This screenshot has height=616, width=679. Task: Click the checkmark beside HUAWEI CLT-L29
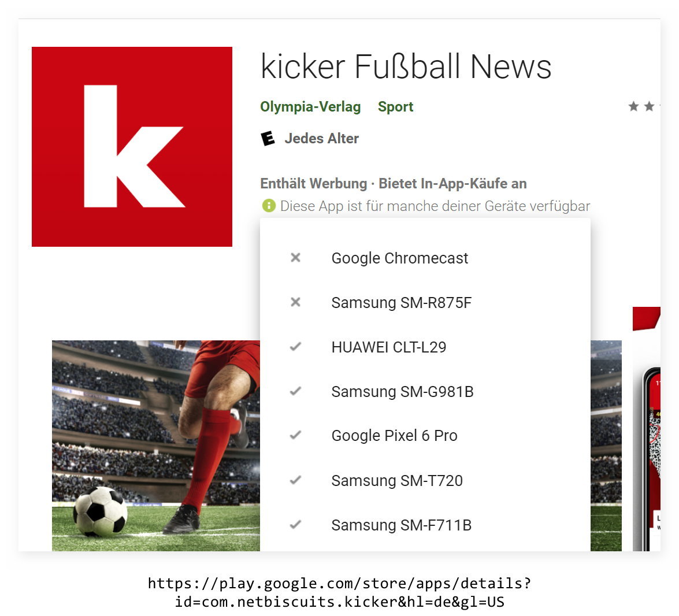[295, 347]
